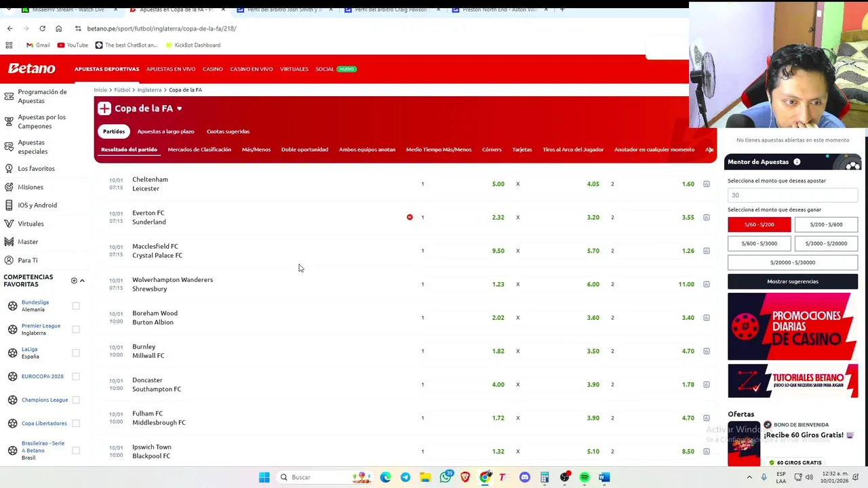Open the Cuotas sugeridas tab
This screenshot has width=868, height=488.
pyautogui.click(x=228, y=131)
